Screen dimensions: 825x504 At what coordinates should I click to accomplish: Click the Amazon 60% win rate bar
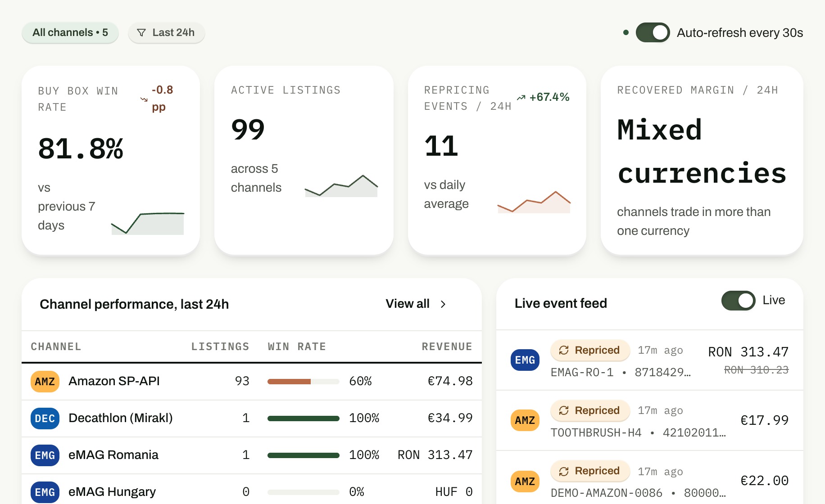(304, 382)
